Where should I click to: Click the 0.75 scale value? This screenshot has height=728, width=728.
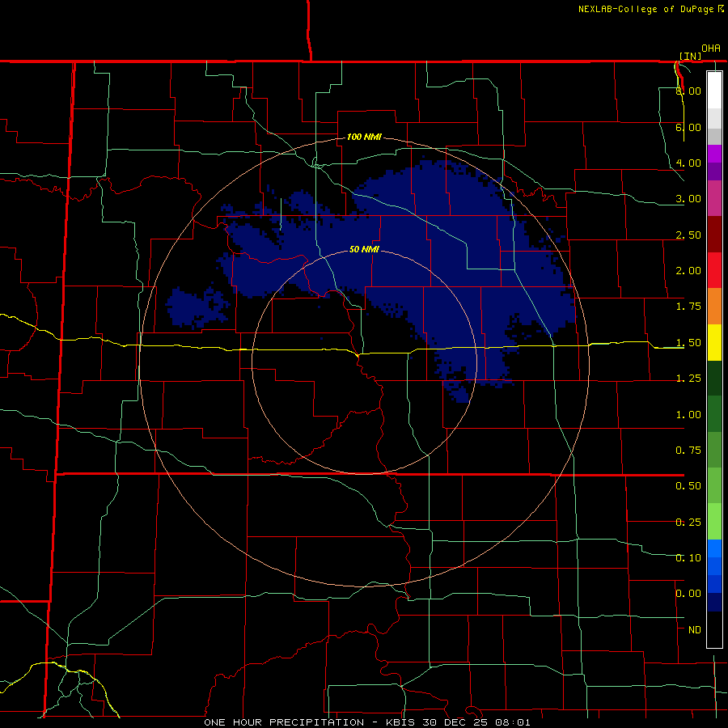point(688,451)
